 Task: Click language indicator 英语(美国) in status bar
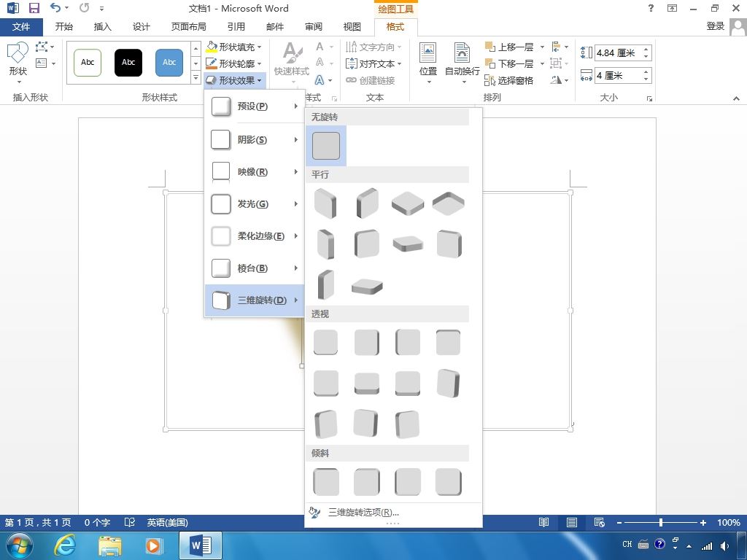click(167, 522)
